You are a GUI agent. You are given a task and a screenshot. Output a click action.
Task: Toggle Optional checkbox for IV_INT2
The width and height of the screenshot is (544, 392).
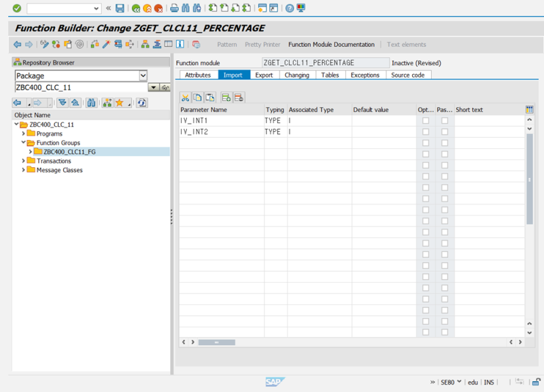[x=426, y=132]
